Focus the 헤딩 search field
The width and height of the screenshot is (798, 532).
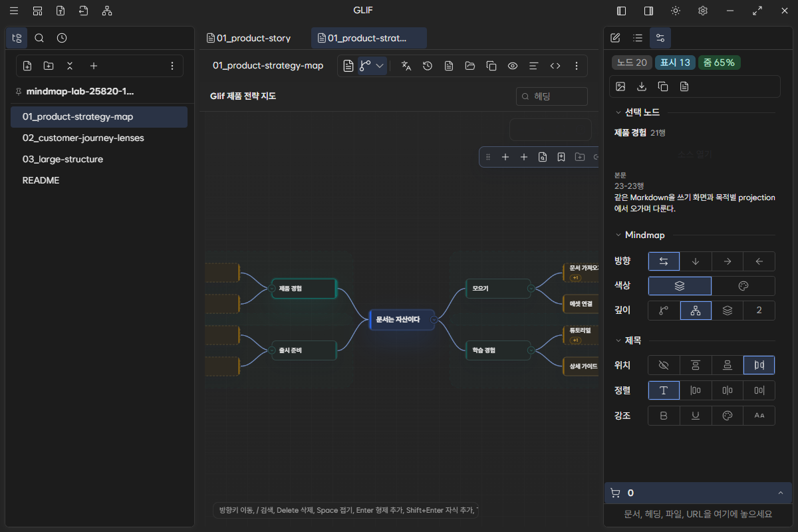click(552, 96)
